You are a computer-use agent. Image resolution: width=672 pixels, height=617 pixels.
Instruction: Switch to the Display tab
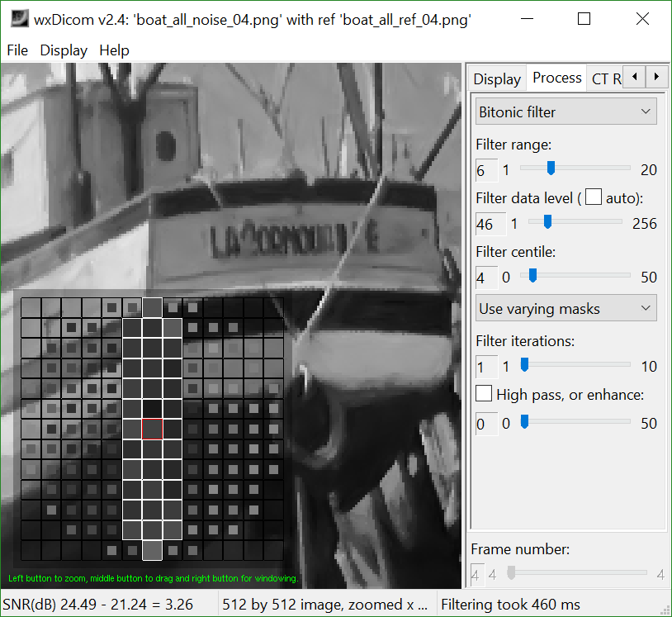497,79
